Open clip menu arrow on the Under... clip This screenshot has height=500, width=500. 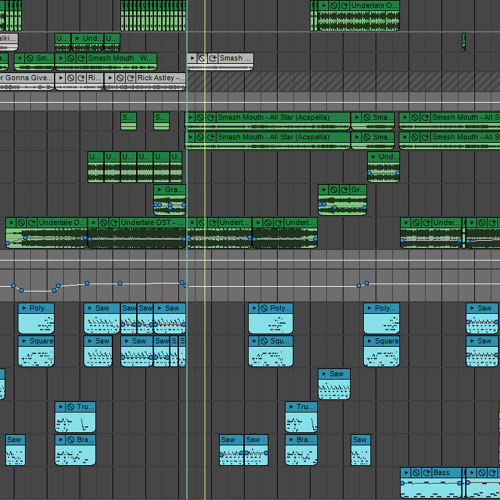coord(406,223)
